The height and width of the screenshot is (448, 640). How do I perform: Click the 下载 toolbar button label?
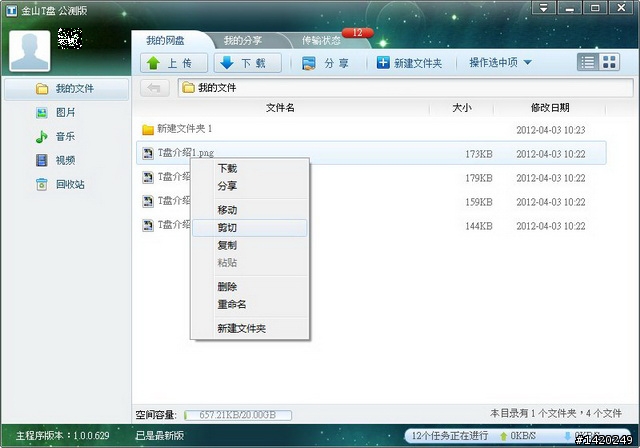click(x=253, y=63)
